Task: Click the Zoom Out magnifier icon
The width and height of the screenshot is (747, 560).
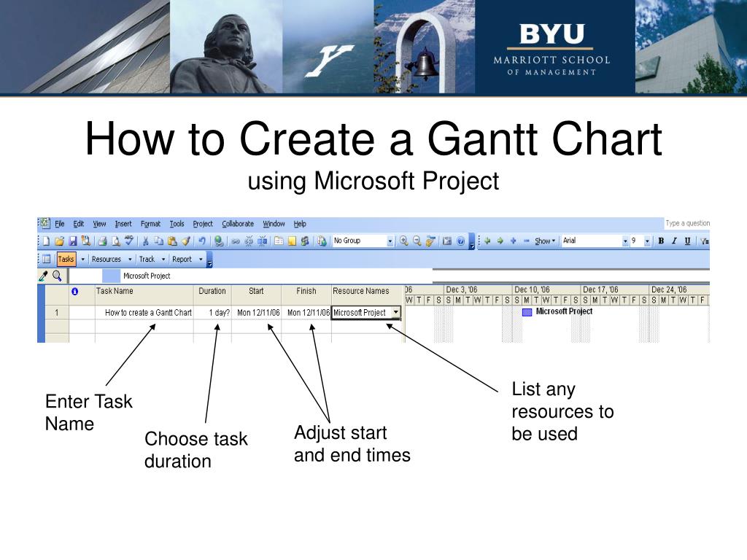Action: tap(417, 241)
